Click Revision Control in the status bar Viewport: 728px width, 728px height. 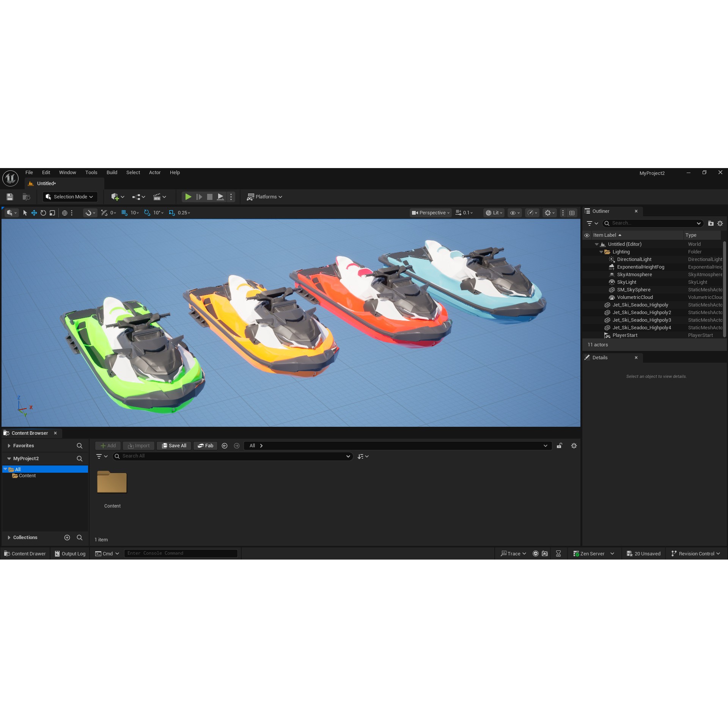[x=695, y=553]
